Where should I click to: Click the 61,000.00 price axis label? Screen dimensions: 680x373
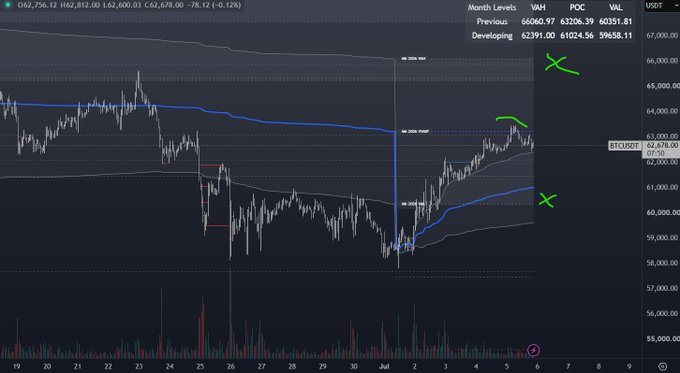(662, 187)
